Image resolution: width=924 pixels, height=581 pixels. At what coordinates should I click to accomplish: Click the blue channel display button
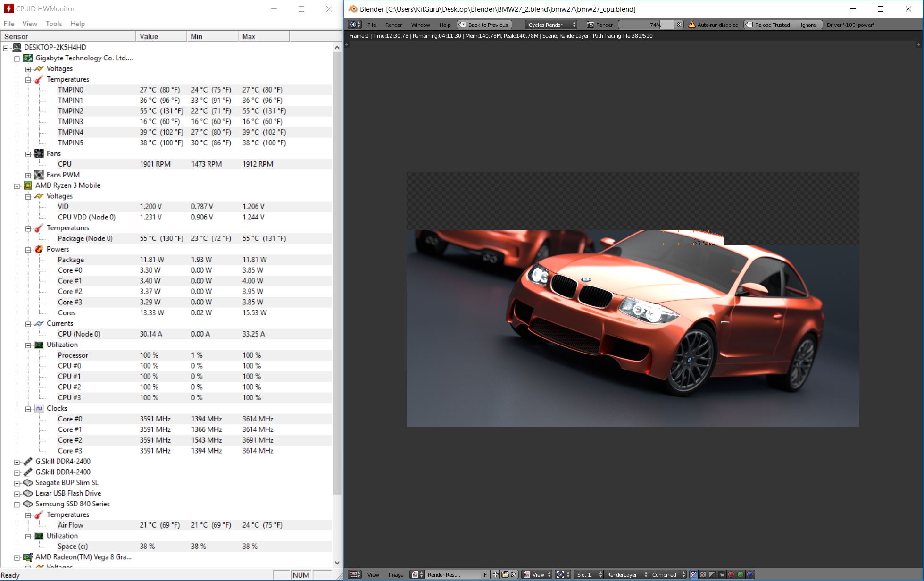point(750,574)
